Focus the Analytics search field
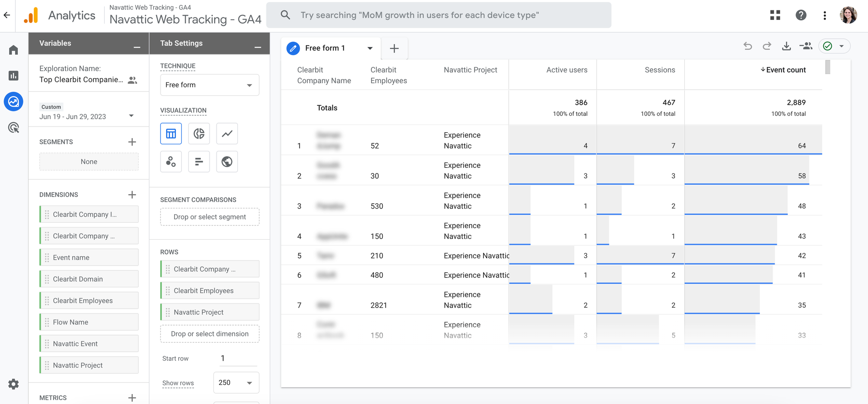The image size is (868, 404). tap(438, 15)
